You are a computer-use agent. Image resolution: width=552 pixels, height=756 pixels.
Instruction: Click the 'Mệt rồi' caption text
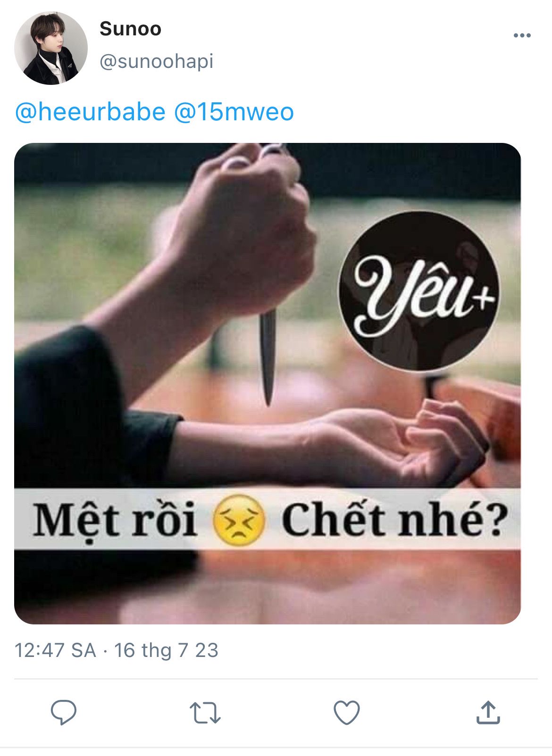(115, 520)
